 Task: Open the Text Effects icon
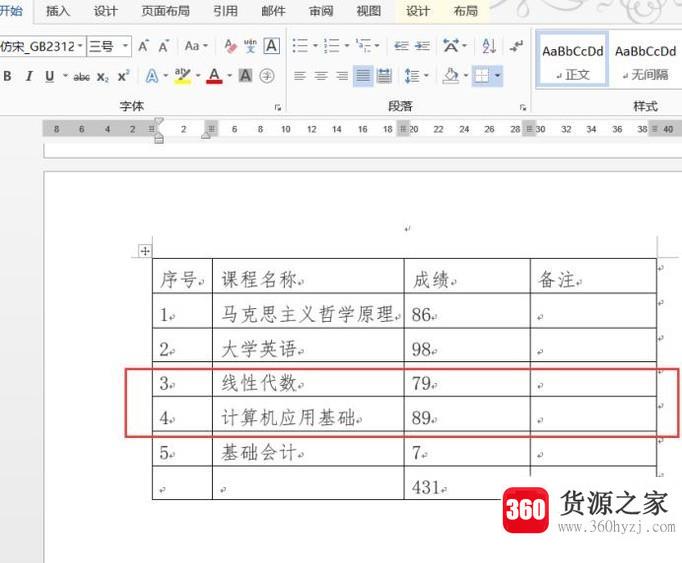tap(152, 77)
